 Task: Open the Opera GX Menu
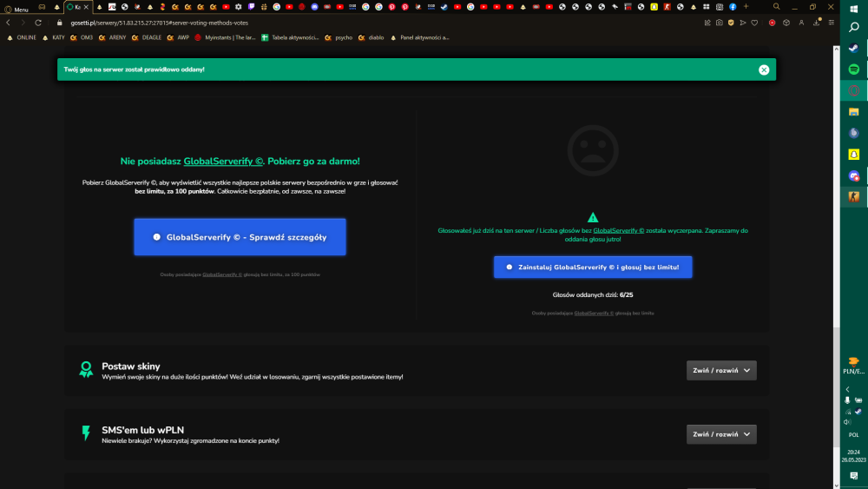pos(16,9)
